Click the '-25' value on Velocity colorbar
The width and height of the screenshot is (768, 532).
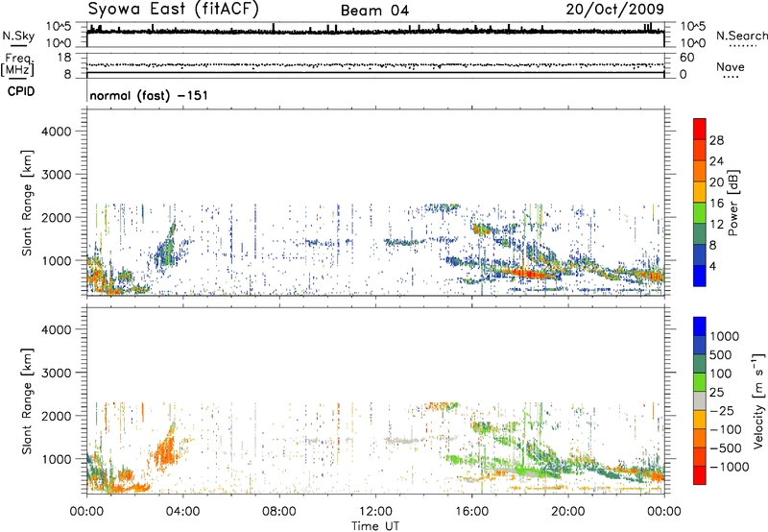pyautogui.click(x=723, y=411)
